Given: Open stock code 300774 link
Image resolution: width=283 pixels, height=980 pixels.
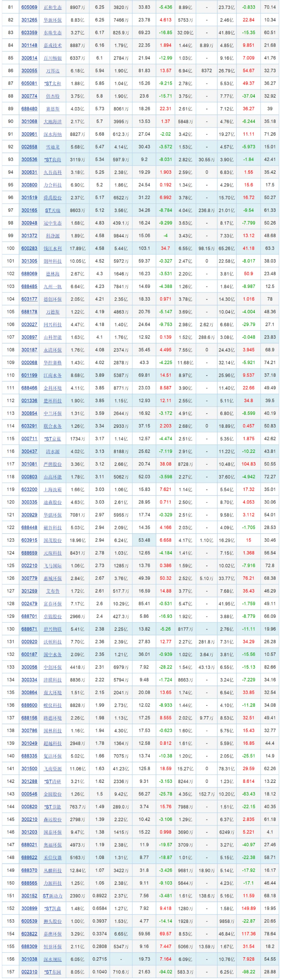Looking at the screenshot, I should point(29,96).
